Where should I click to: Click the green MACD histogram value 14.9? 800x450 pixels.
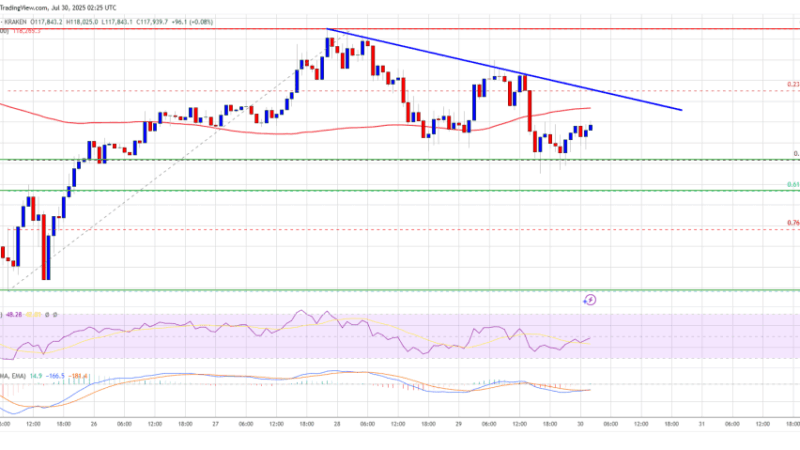(x=36, y=376)
